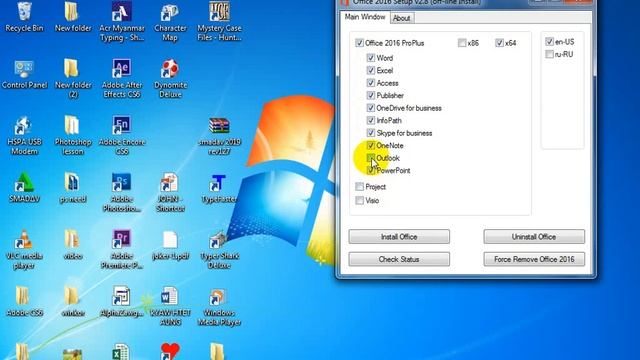Switch to the About tab

click(401, 18)
